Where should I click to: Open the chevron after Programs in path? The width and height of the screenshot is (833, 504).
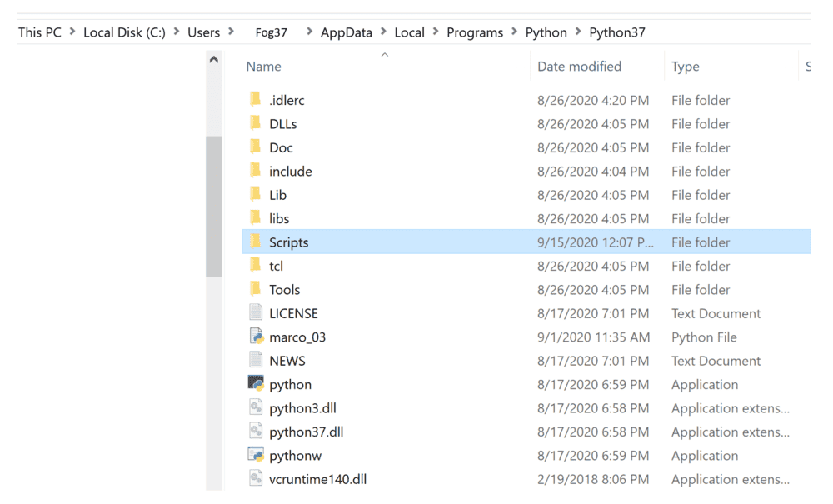[x=515, y=32]
